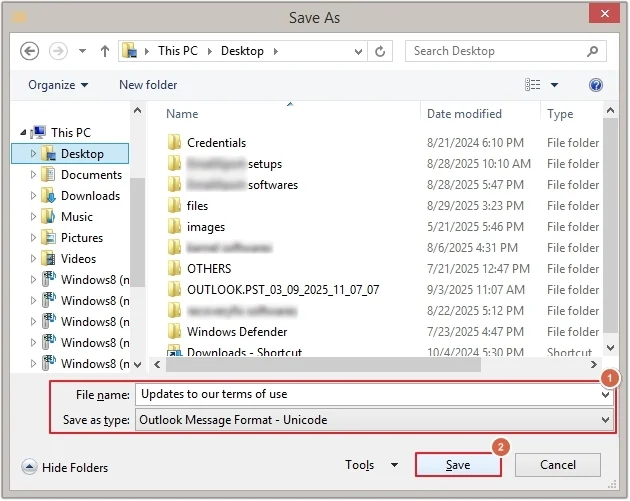The height and width of the screenshot is (501, 630).
Task: Open the view options dropdown arrow
Action: click(554, 85)
